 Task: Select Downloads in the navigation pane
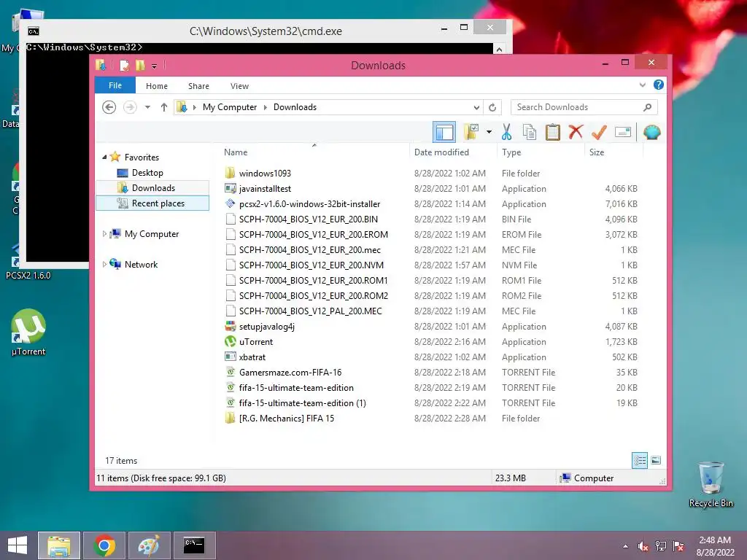[153, 188]
